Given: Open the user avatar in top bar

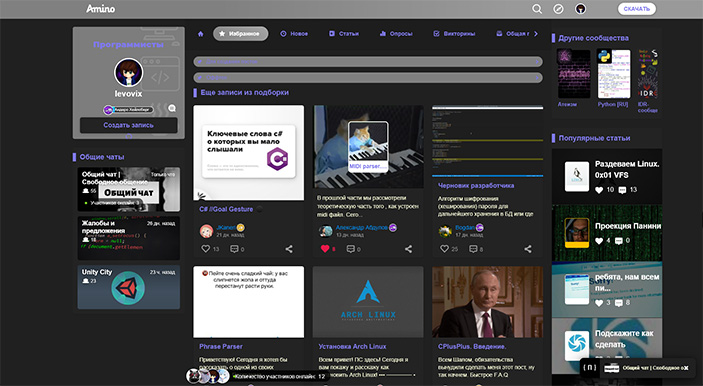Looking at the screenshot, I should coord(580,9).
